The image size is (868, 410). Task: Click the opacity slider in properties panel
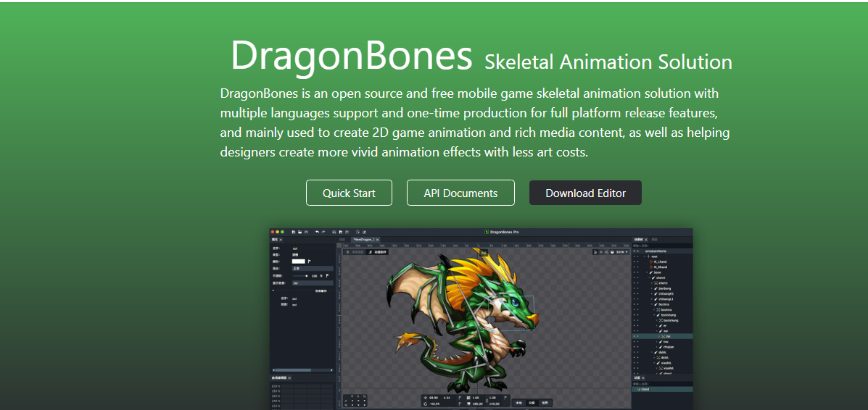coord(301,275)
